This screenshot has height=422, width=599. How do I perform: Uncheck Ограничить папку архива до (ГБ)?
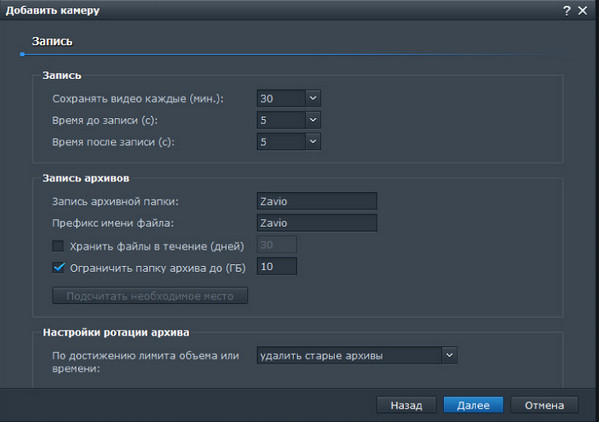tap(58, 267)
